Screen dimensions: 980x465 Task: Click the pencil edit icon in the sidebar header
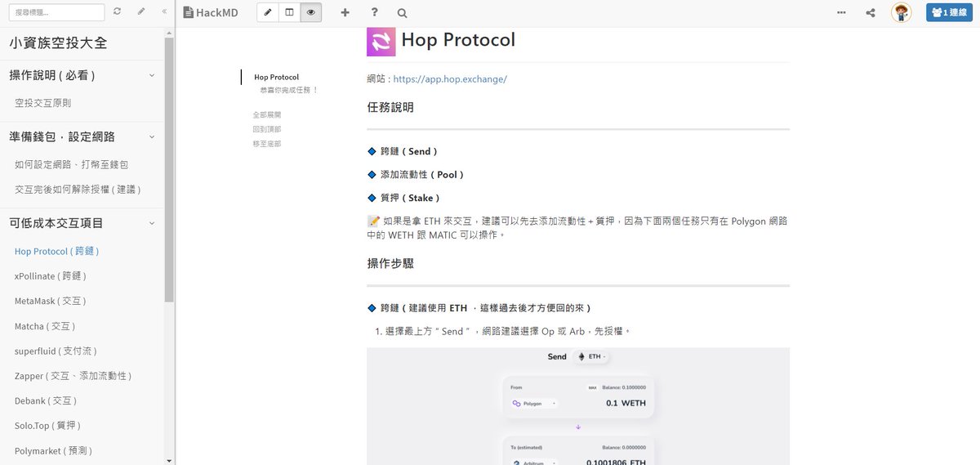click(x=141, y=11)
